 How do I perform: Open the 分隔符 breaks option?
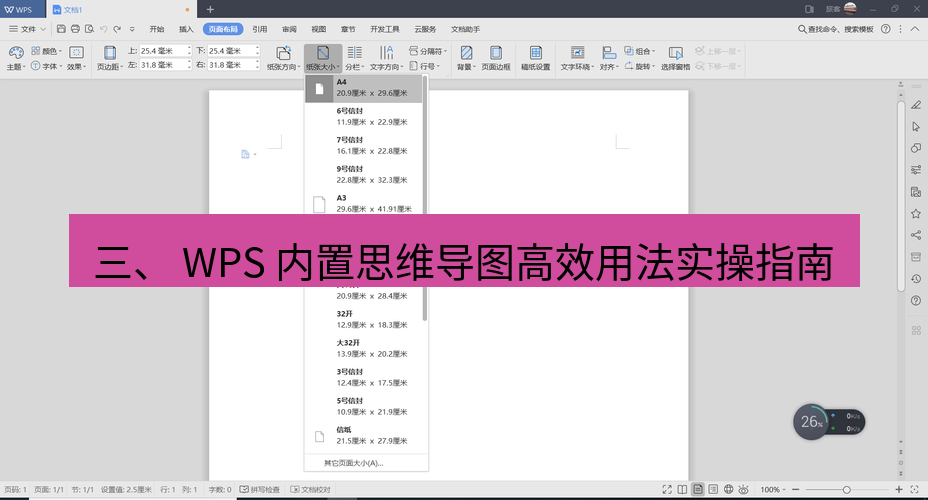(x=428, y=51)
